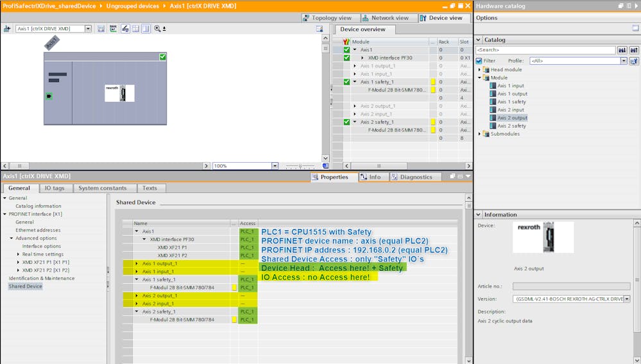Image resolution: width=641 pixels, height=364 pixels.
Task: Select Identification & Maintenance in navigation tree
Action: [x=42, y=278]
